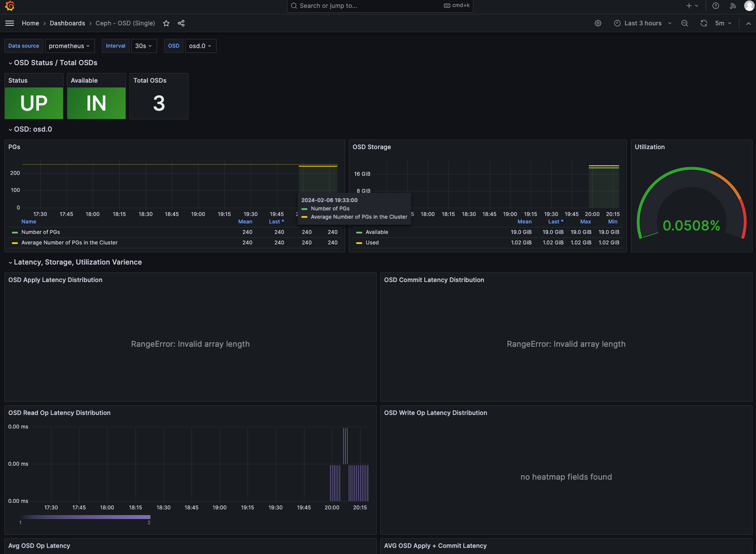This screenshot has width=756, height=554.
Task: Click the search or jump to field
Action: point(380,6)
